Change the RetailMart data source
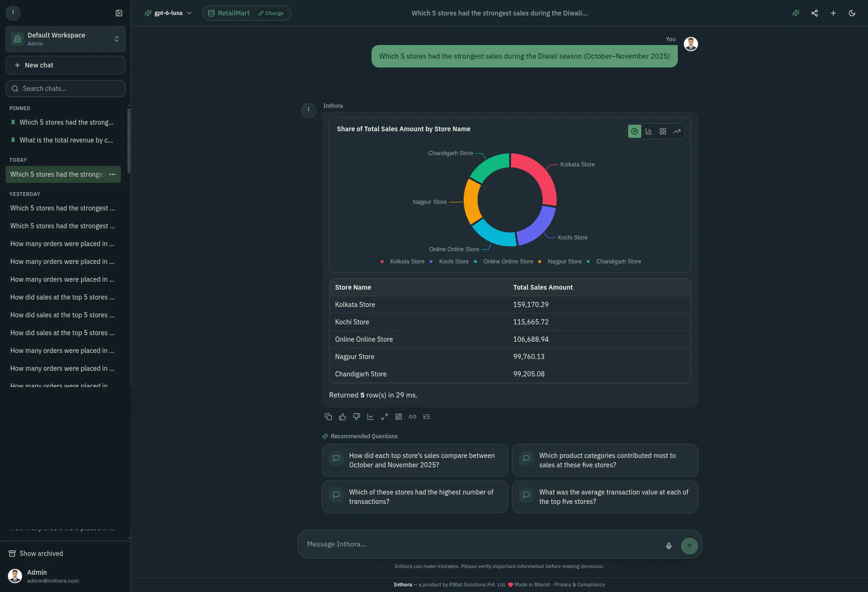The width and height of the screenshot is (868, 592). pos(271,13)
